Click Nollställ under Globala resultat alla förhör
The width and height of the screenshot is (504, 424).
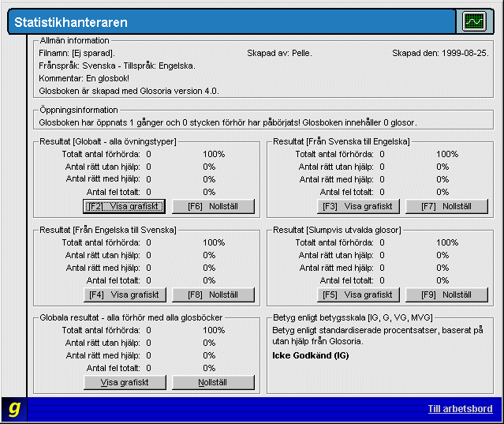(213, 383)
